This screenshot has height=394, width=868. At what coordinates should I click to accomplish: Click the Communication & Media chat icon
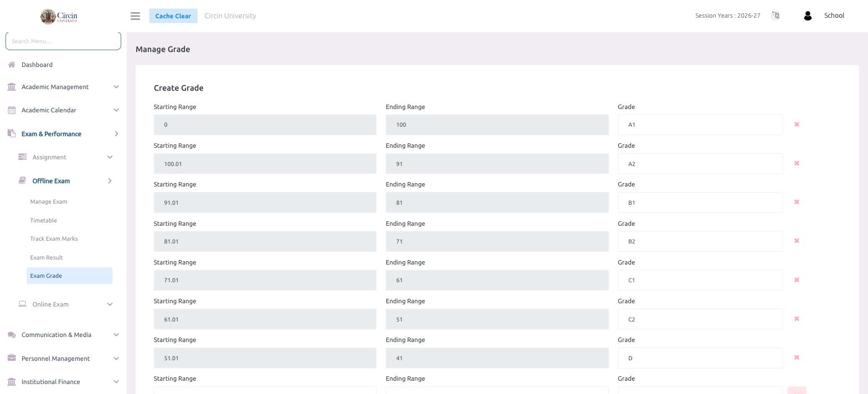point(12,335)
